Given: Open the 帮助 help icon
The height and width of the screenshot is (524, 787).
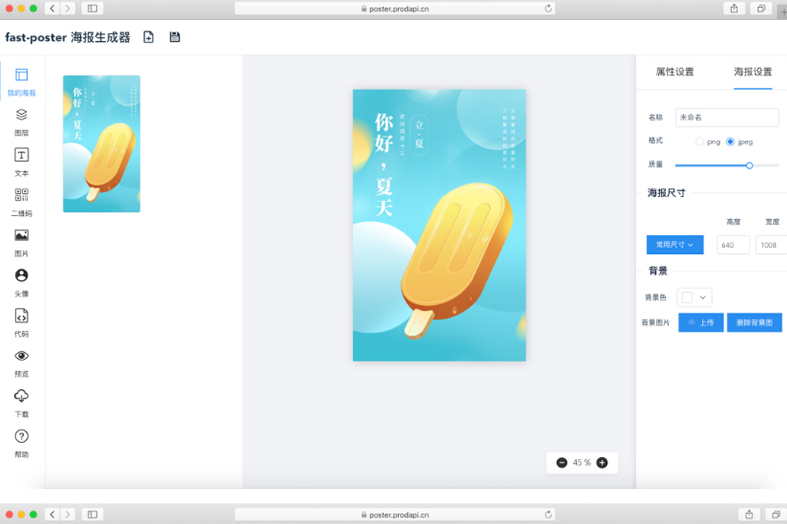Looking at the screenshot, I should pos(21,437).
